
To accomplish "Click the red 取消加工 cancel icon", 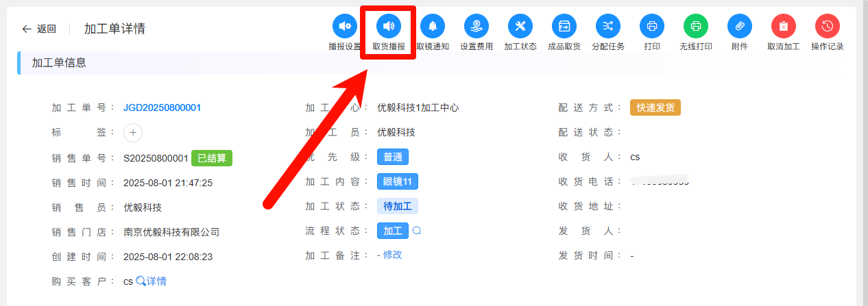I will point(784,27).
